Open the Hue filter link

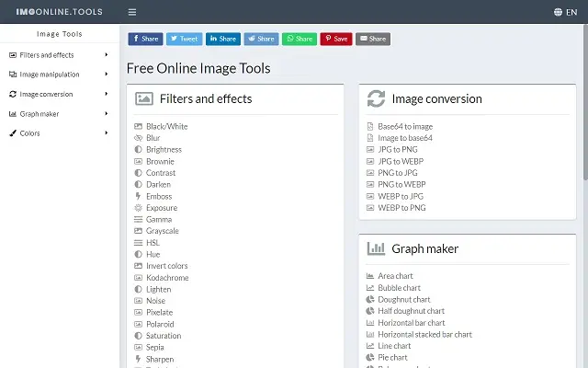153,254
